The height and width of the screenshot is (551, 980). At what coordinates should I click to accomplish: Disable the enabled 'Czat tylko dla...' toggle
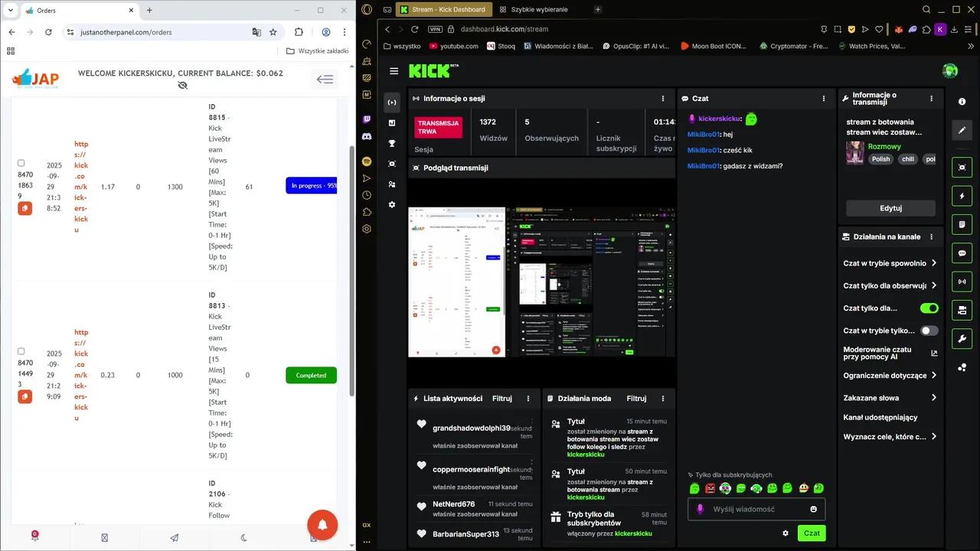click(x=929, y=308)
